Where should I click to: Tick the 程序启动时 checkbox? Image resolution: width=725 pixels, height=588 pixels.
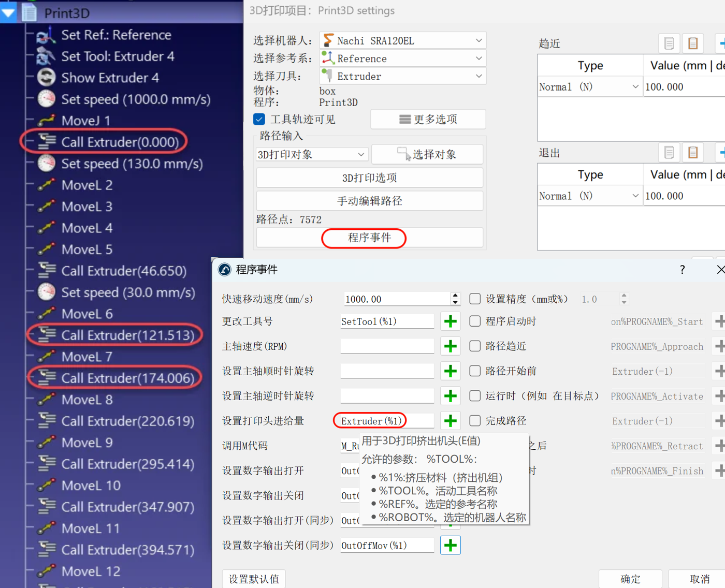tap(474, 321)
